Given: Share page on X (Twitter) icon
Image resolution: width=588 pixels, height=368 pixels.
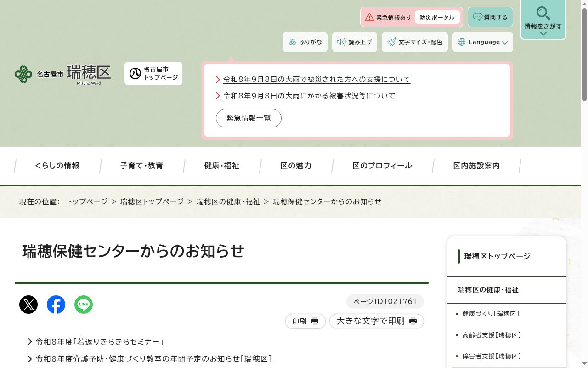Looking at the screenshot, I should (x=28, y=305).
